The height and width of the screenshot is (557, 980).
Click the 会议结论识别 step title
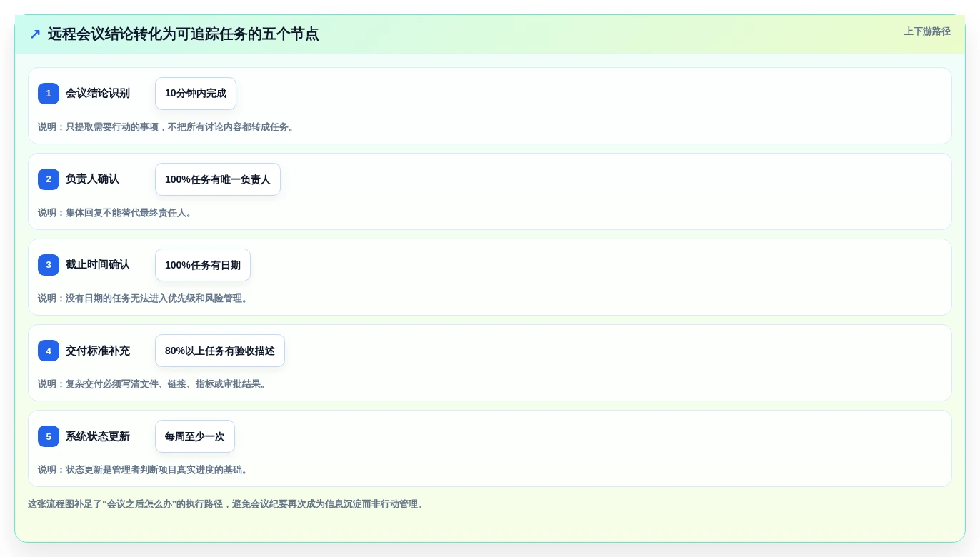tap(98, 94)
